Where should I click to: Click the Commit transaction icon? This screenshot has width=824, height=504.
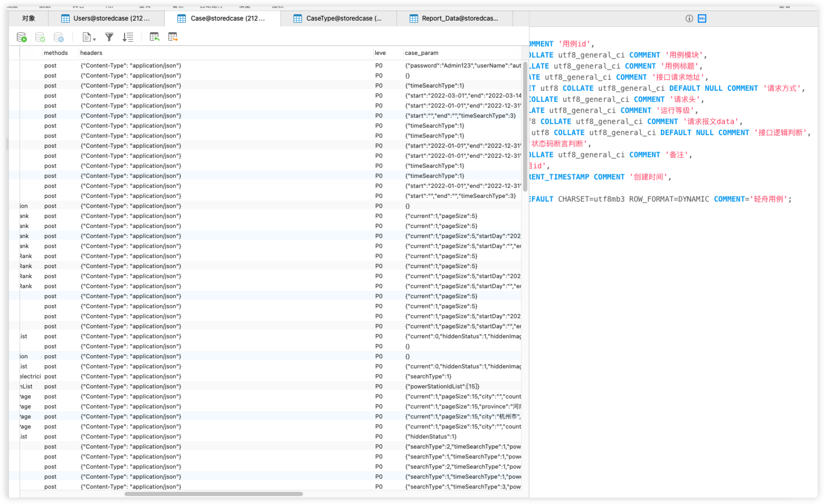40,37
